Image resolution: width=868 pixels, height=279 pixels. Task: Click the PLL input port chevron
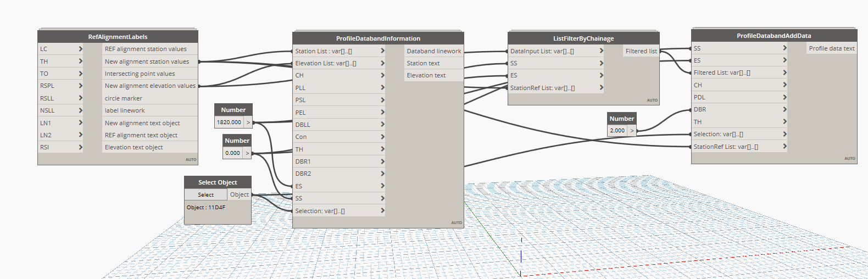tap(382, 88)
